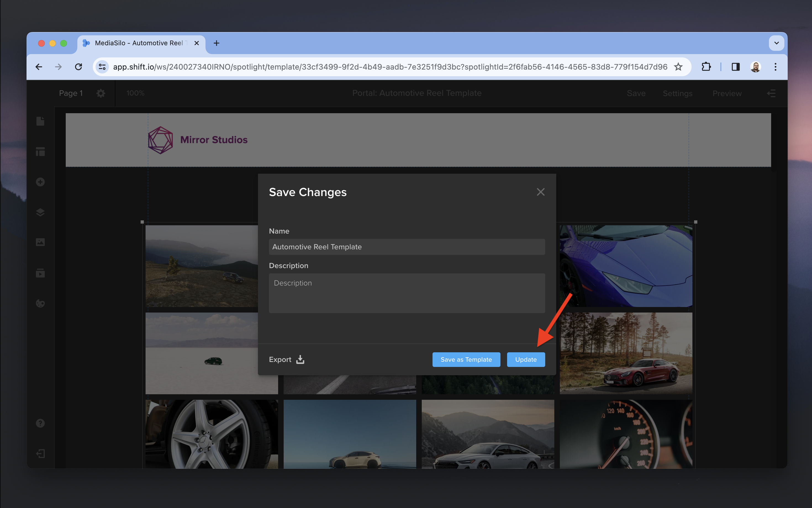Open the browser extensions puzzle icon

[706, 67]
